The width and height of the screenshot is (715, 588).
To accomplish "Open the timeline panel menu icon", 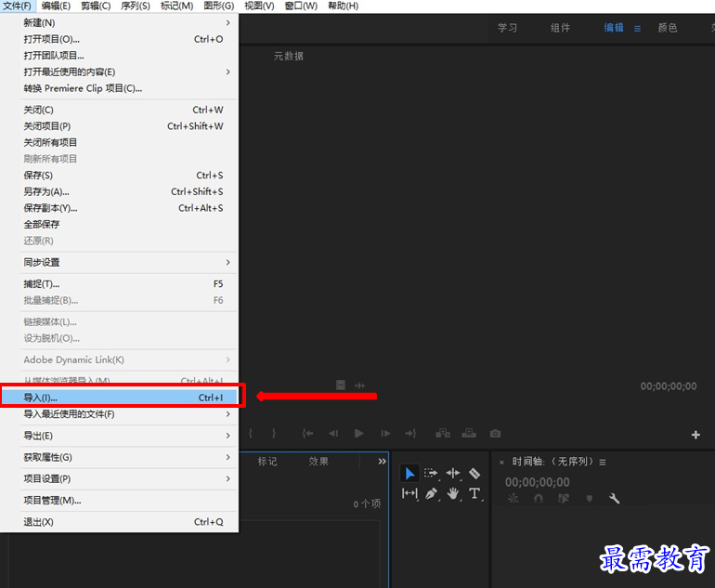I will pyautogui.click(x=603, y=462).
